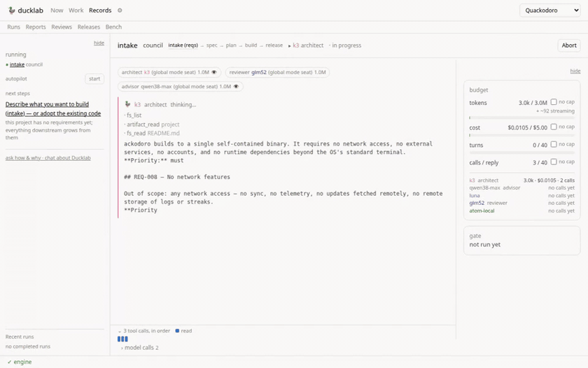Click the in progress status label
The width and height of the screenshot is (588, 368).
coord(346,45)
